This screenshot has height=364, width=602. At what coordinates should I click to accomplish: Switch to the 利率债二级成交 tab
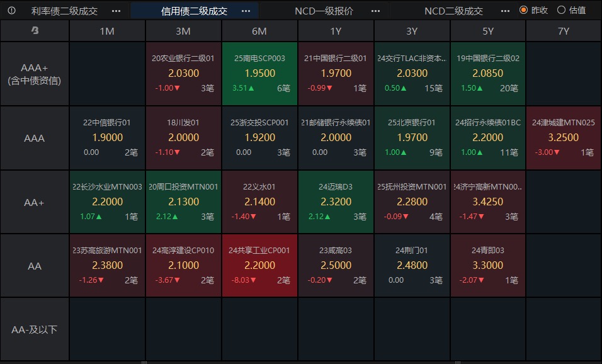(64, 11)
